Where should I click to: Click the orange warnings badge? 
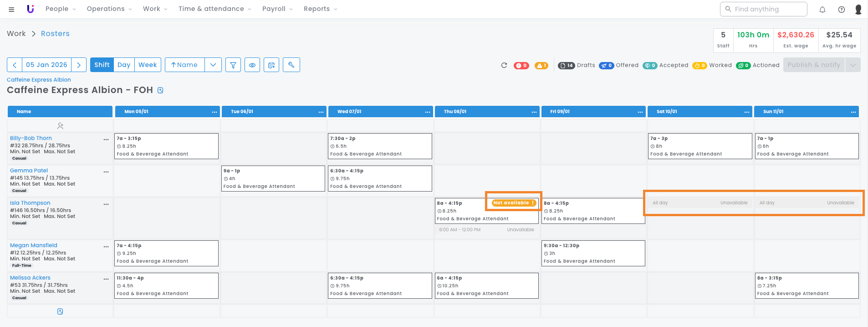541,66
